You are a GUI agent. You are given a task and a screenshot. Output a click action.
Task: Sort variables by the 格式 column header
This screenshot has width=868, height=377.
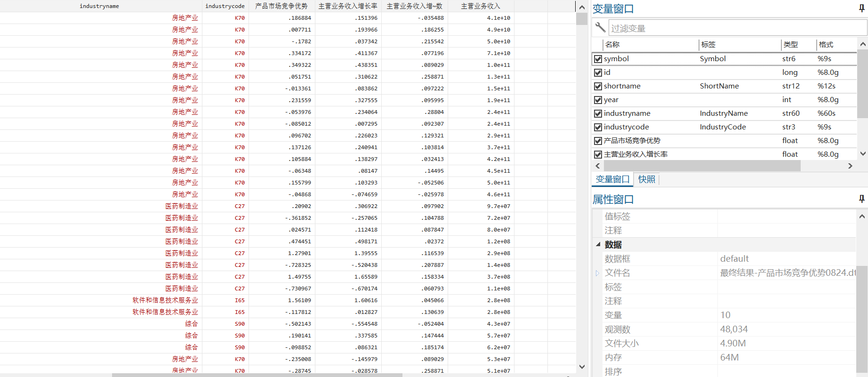pos(836,45)
